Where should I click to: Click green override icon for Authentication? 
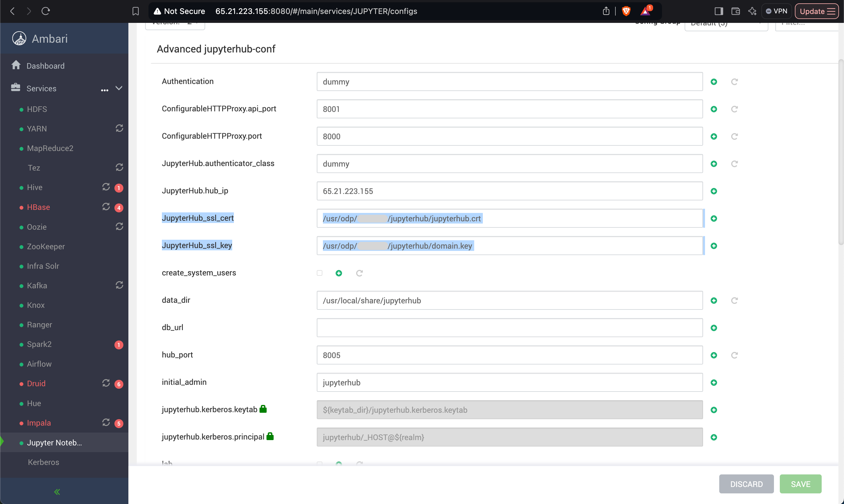click(x=714, y=82)
